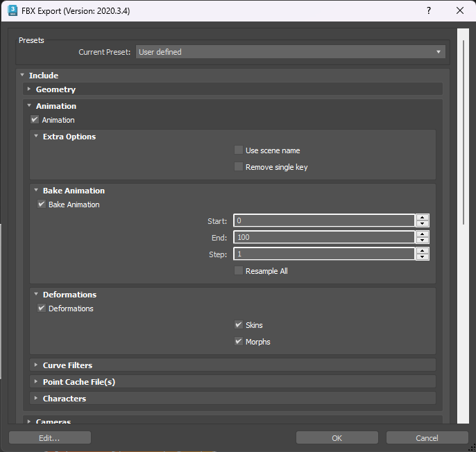This screenshot has width=476, height=452.
Task: Increase the Start frame with up arrow
Action: [423, 218]
